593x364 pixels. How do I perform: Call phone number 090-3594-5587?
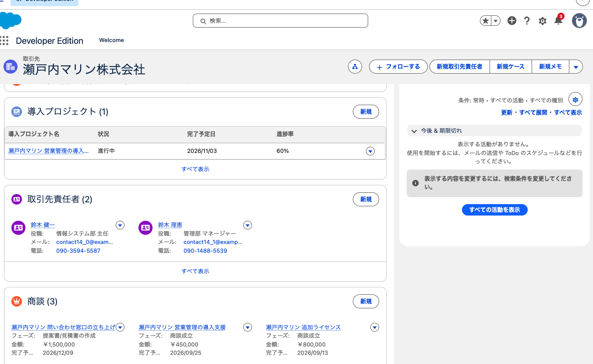pyautogui.click(x=78, y=251)
